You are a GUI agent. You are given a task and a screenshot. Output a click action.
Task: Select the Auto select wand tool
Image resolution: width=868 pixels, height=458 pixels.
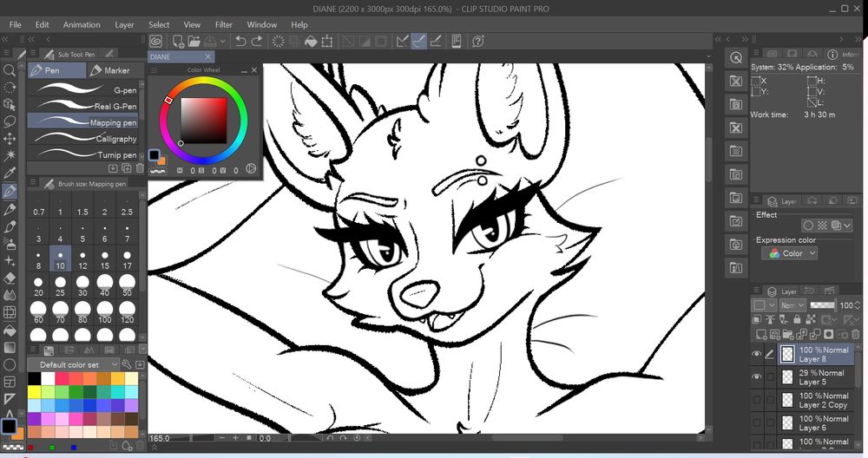pyautogui.click(x=10, y=155)
